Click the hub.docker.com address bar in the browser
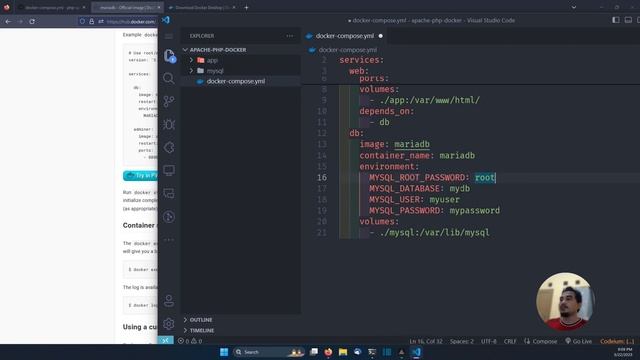The height and width of the screenshot is (360, 640). click(131, 21)
